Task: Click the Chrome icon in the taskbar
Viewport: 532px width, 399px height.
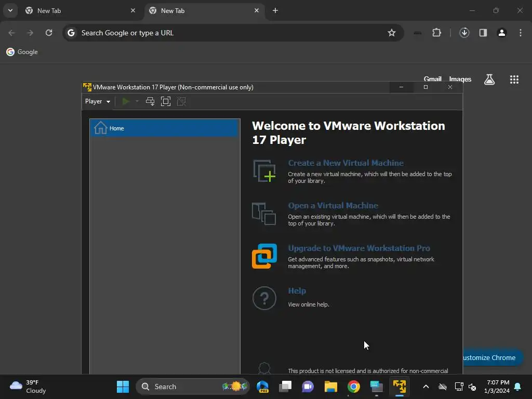Action: click(x=353, y=387)
